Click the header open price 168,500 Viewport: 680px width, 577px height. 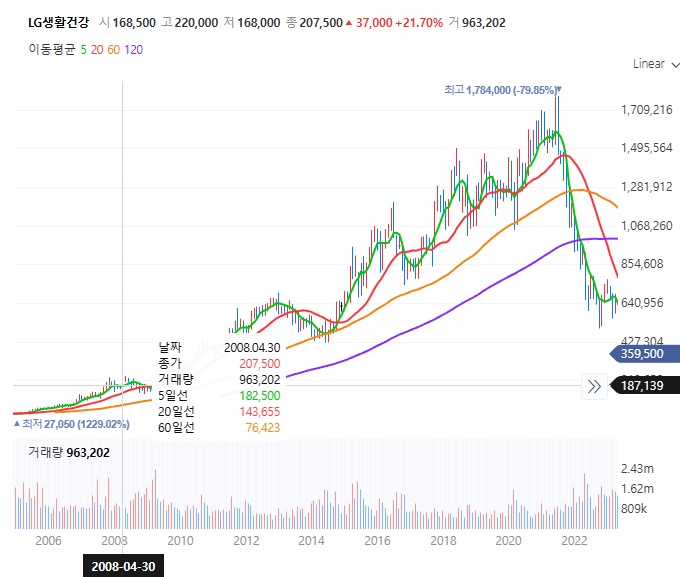(x=134, y=23)
